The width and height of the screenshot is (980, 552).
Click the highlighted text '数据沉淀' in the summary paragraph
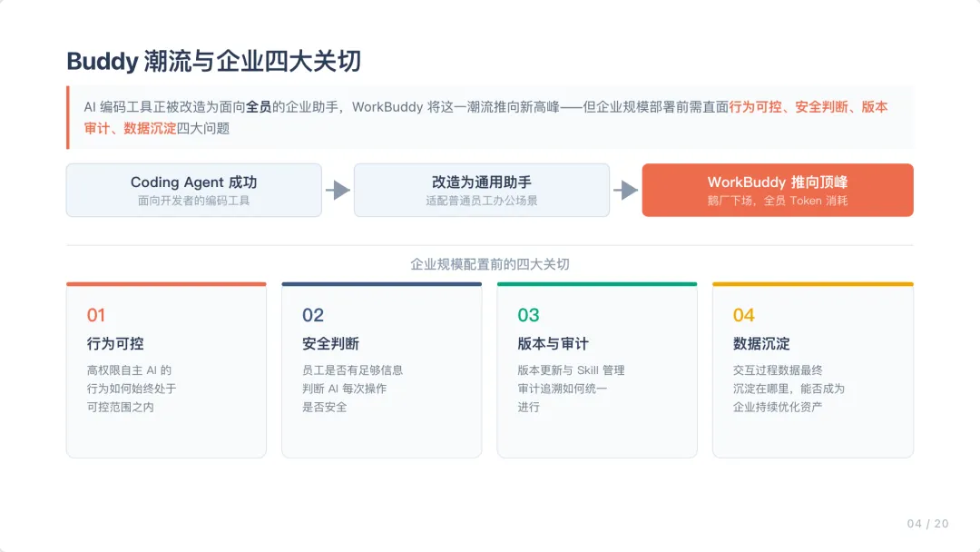tap(150, 128)
